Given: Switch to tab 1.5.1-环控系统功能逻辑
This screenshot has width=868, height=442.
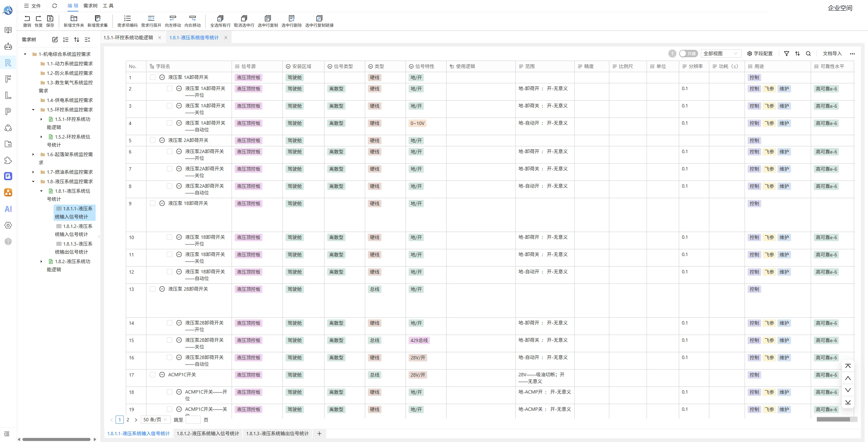Looking at the screenshot, I should (128, 38).
